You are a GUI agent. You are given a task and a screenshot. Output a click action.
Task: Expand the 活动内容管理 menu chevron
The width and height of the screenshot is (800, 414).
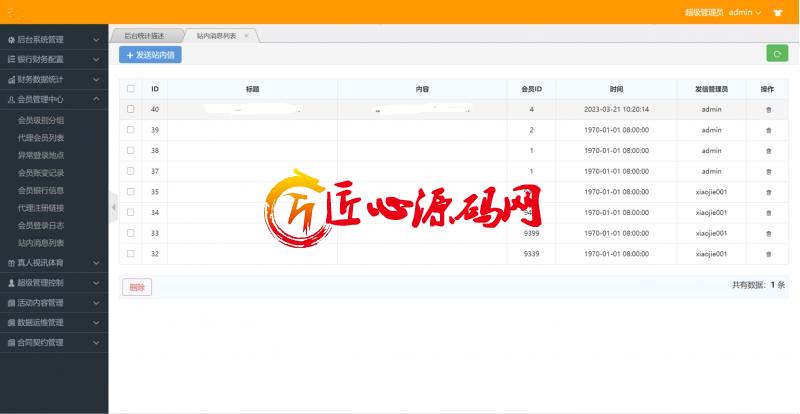96,303
